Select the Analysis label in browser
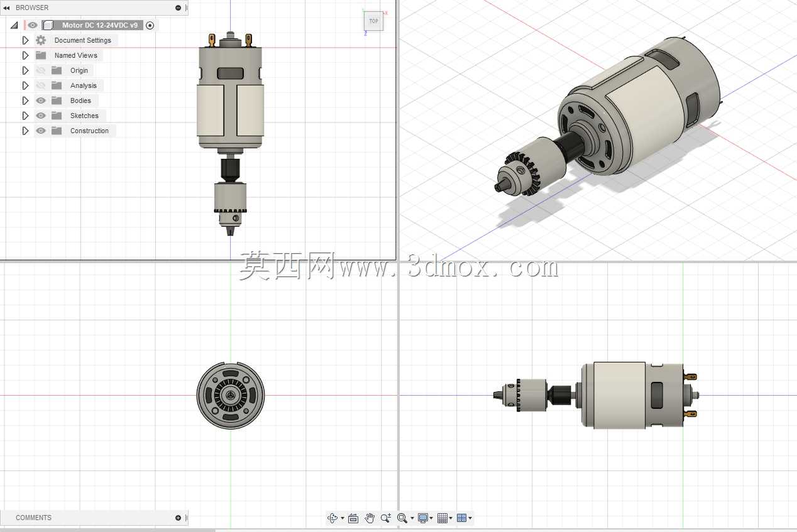 click(x=84, y=85)
